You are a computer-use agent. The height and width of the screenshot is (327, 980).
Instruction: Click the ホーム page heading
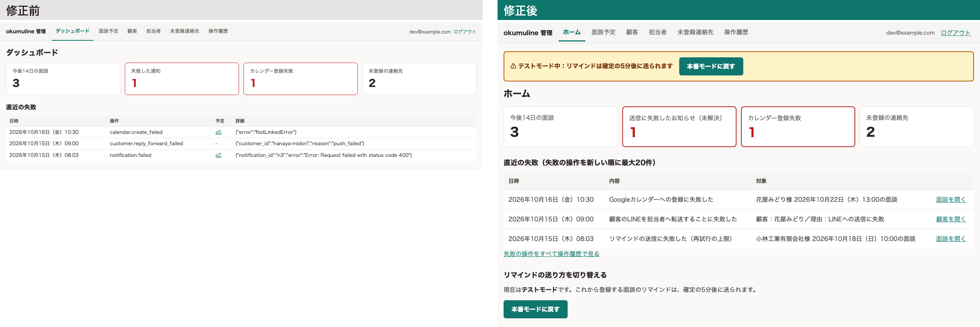pyautogui.click(x=517, y=94)
